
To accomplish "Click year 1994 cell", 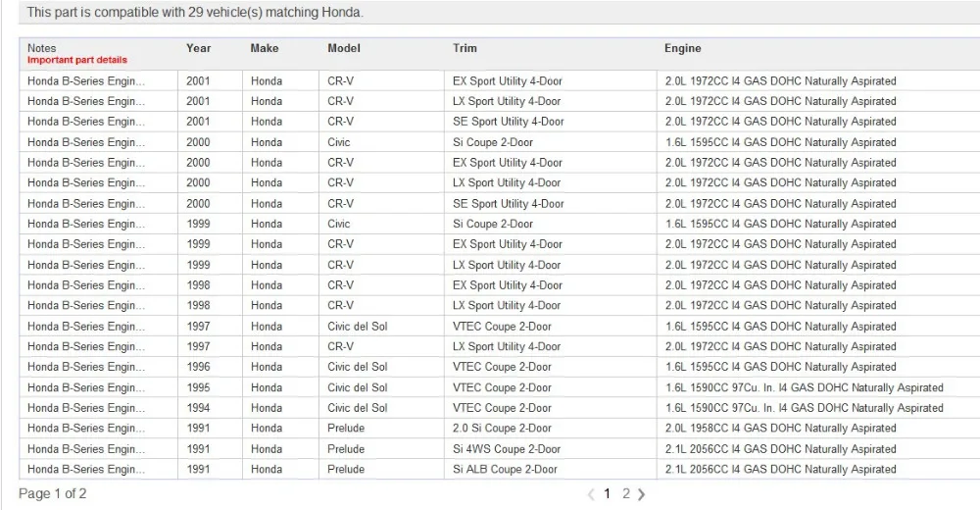I will (198, 407).
